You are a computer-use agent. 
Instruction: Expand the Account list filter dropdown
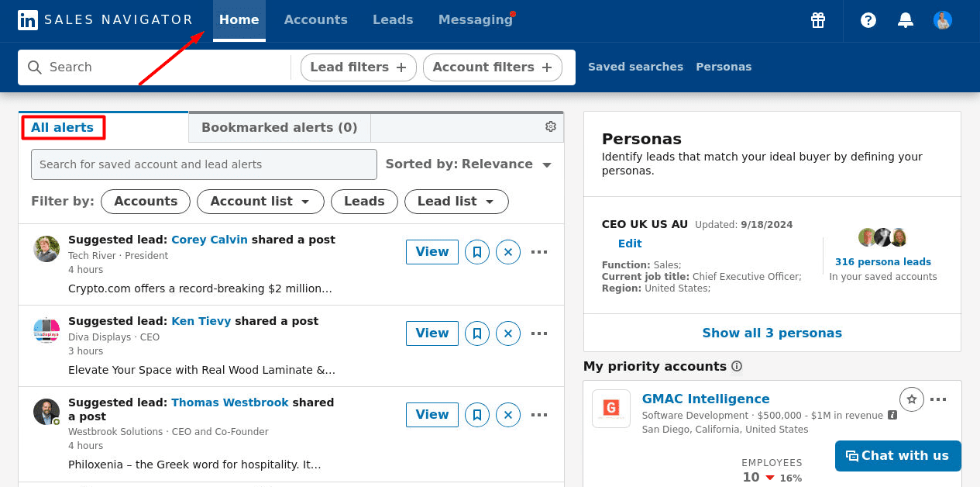pos(260,202)
